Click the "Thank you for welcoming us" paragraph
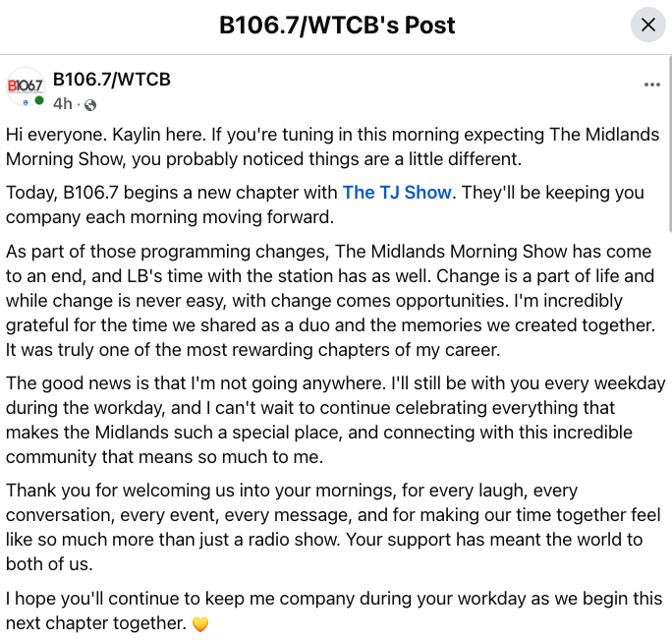Viewport: 672px width, 640px height. click(333, 527)
